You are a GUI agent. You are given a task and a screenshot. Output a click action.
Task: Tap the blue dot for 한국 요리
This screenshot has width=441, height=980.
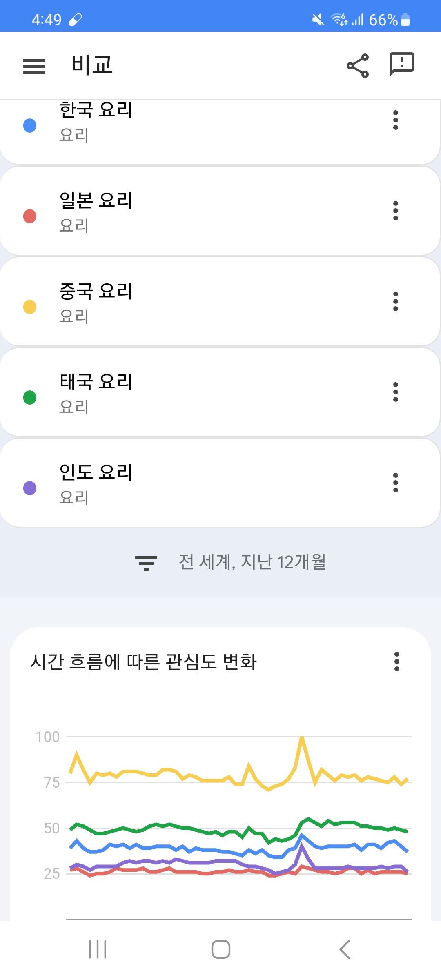pos(30,126)
